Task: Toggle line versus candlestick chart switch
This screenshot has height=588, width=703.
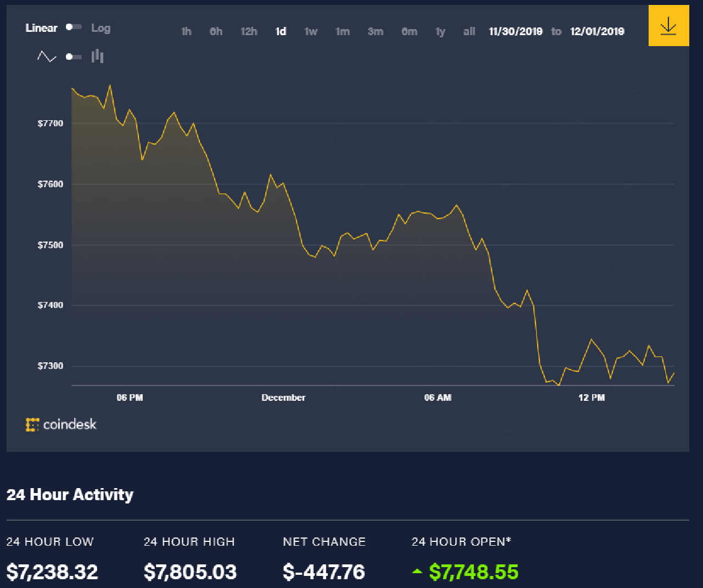Action: click(x=74, y=57)
